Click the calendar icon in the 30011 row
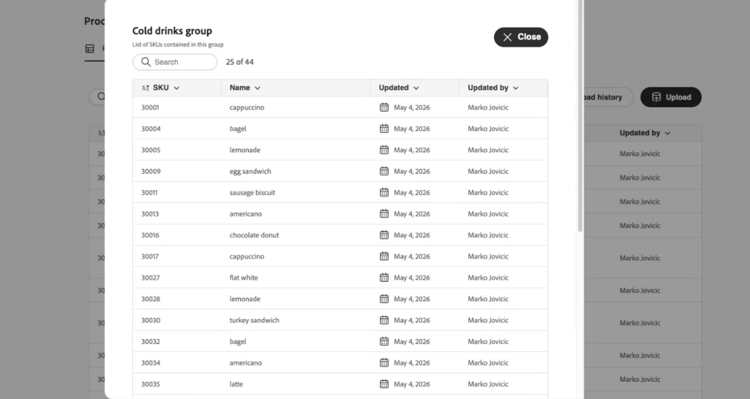The width and height of the screenshot is (750, 399). click(384, 192)
